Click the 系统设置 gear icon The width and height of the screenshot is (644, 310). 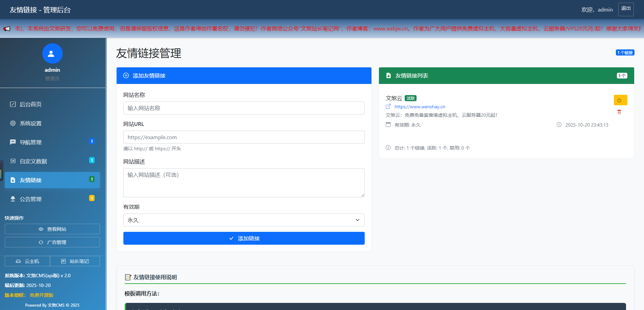[13, 123]
